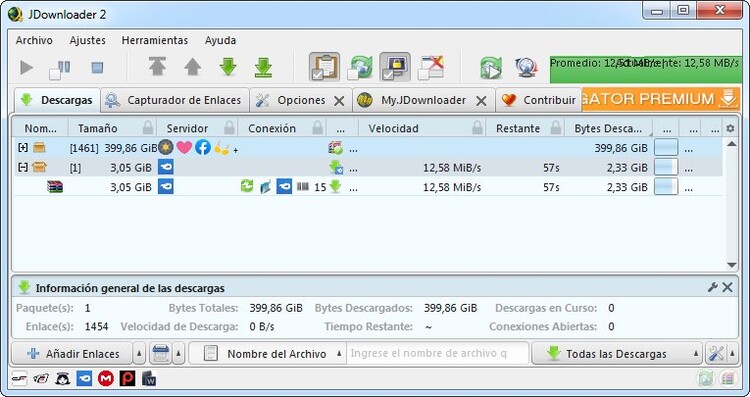Switch to the Descargas tab
The width and height of the screenshot is (750, 397).
coord(57,100)
